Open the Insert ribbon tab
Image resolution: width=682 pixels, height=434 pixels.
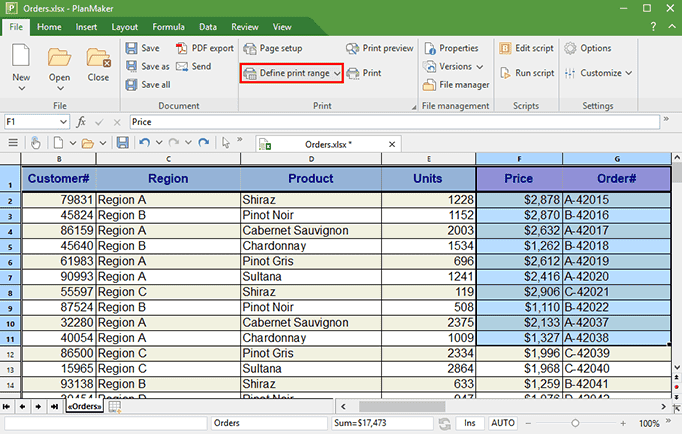coord(86,27)
